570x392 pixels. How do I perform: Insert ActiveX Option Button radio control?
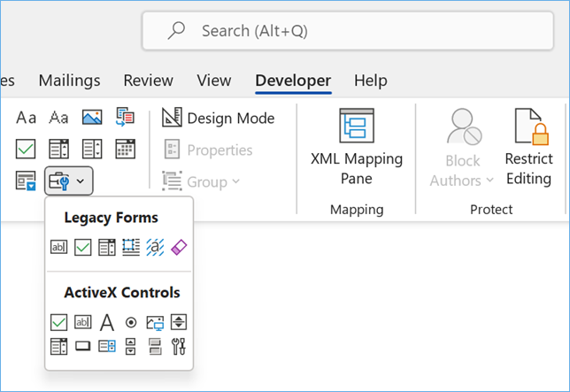[x=131, y=323]
